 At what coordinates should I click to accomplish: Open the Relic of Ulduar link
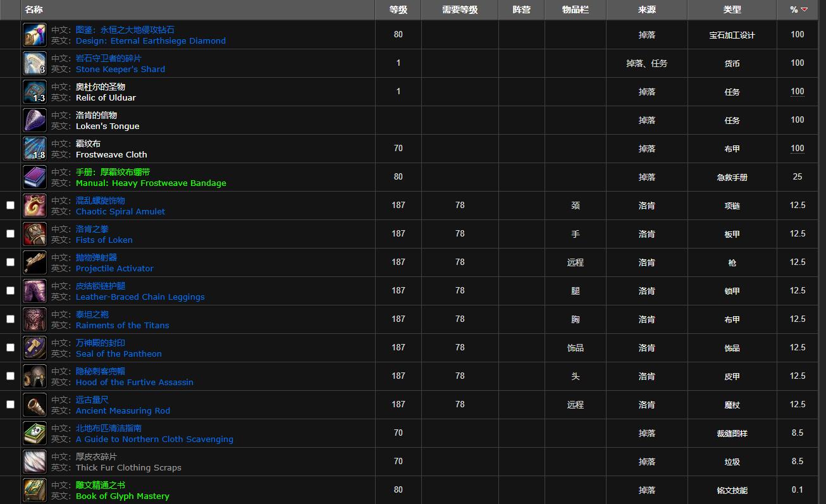(106, 97)
